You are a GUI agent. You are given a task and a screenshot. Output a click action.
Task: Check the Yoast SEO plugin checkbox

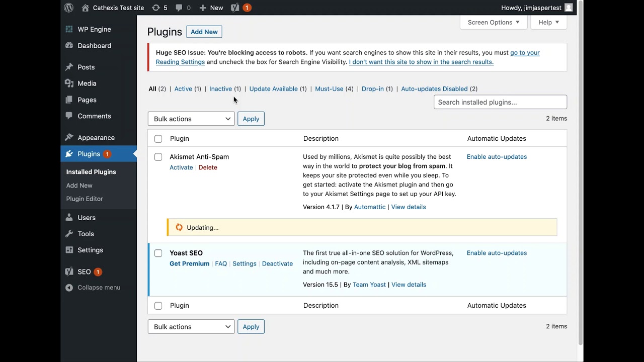point(158,253)
